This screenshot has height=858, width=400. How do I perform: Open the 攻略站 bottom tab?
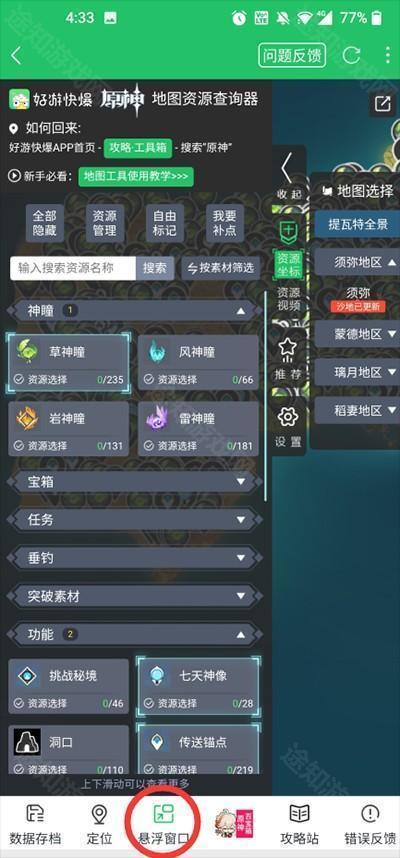point(299,824)
